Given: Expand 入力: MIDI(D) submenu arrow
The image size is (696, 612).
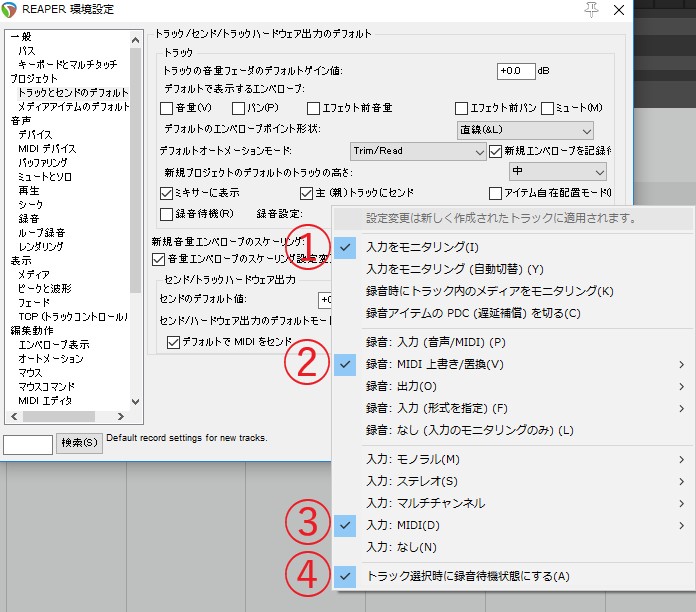Looking at the screenshot, I should coord(681,525).
